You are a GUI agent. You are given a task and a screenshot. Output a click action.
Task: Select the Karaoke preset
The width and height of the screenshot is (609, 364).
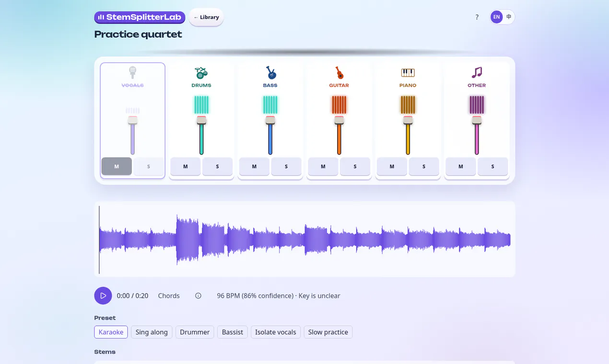click(111, 332)
